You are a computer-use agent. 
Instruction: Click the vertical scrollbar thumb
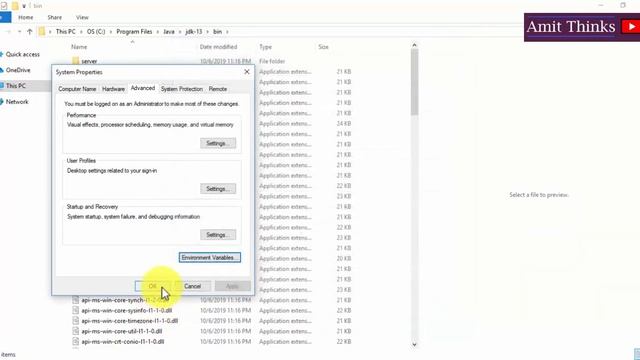pos(414,82)
